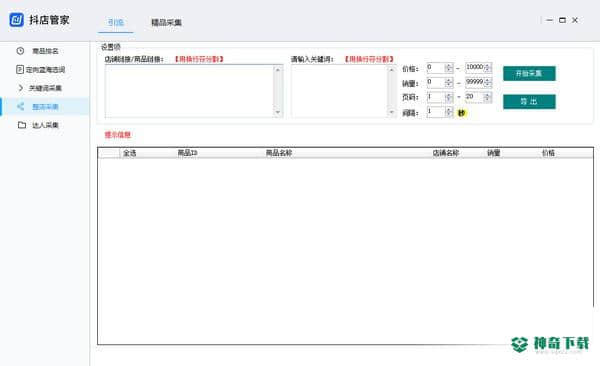Click the red 提示信息 label
Image resolution: width=600 pixels, height=366 pixels.
coord(118,135)
